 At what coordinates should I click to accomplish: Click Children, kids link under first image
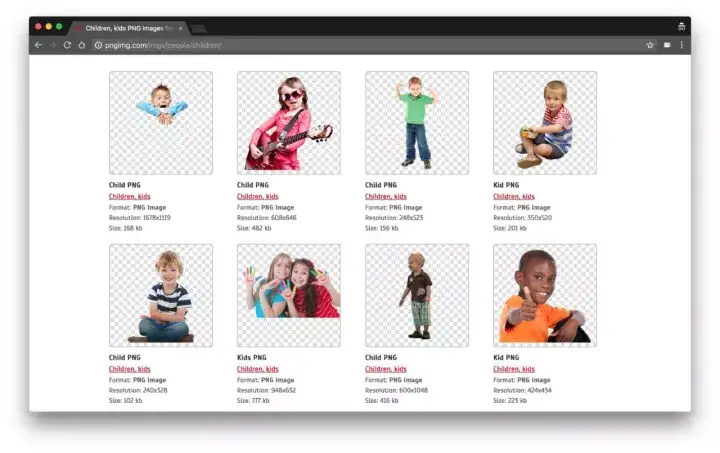tap(129, 196)
